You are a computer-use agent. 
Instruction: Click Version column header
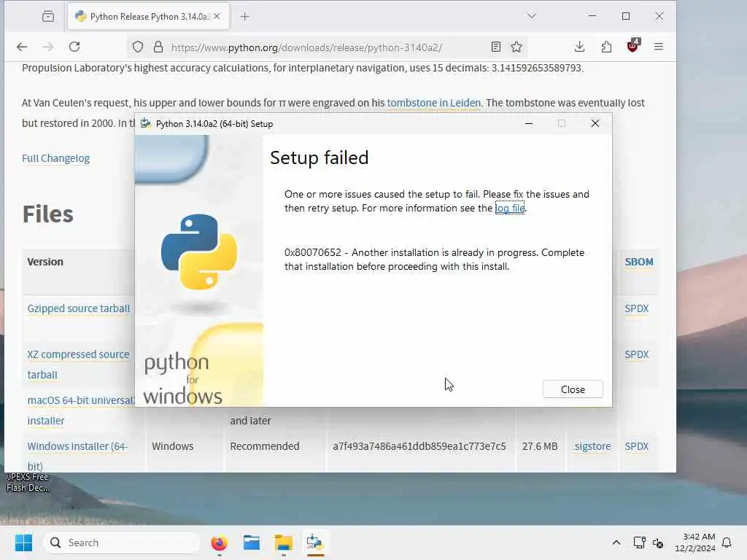tap(45, 262)
